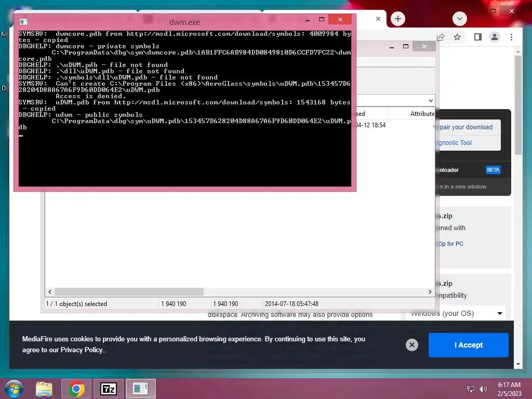Open File Explorer from the taskbar
Viewport: 532px width, 399px height.
pos(44,389)
